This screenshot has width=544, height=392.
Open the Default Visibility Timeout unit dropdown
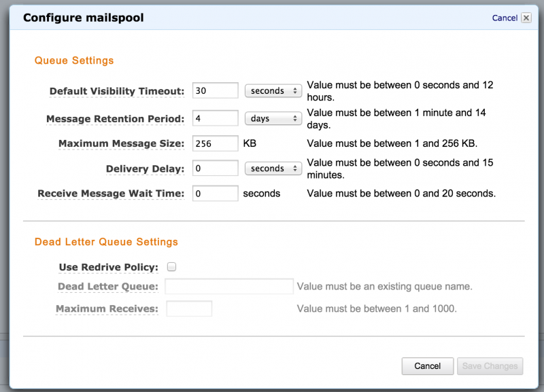[273, 90]
